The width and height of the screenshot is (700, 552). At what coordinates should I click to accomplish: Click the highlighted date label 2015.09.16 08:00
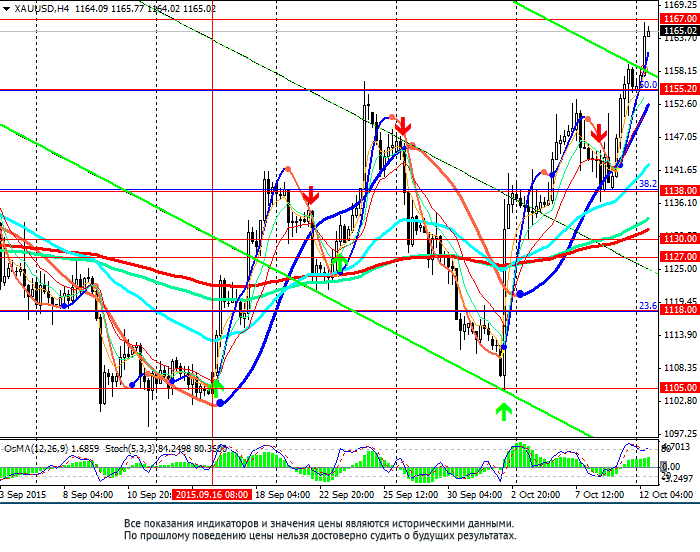tap(212, 494)
